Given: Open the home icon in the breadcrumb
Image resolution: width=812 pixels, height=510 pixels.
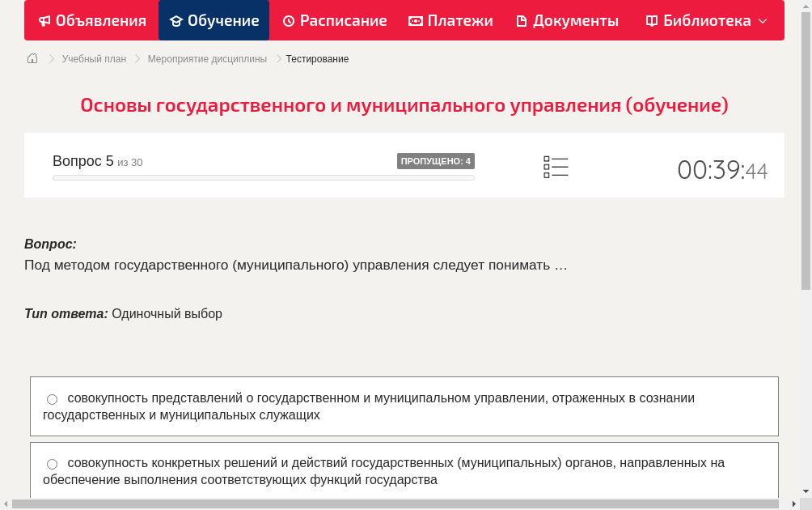Looking at the screenshot, I should pyautogui.click(x=32, y=58).
